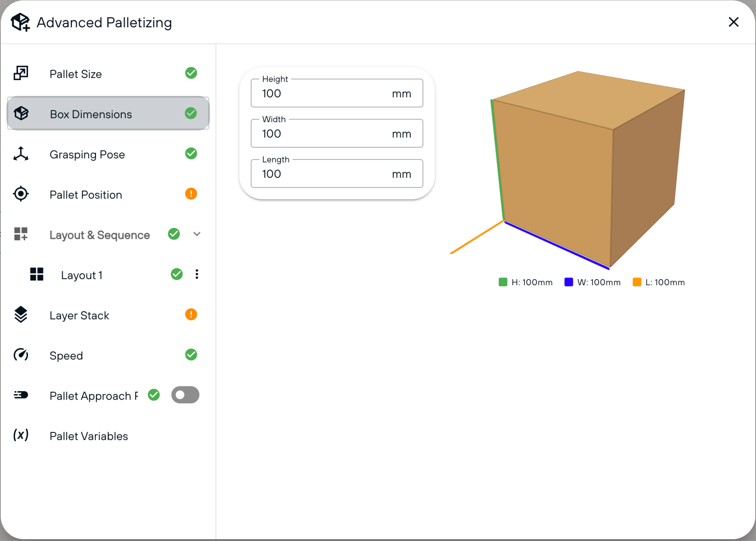Click the 'H: 100mm' legend text
Screen dimensions: 756x541
(x=532, y=282)
